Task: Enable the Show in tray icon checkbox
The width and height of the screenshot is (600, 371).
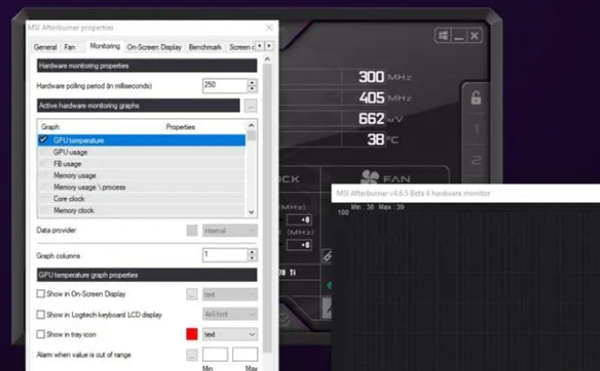Action: click(x=41, y=334)
